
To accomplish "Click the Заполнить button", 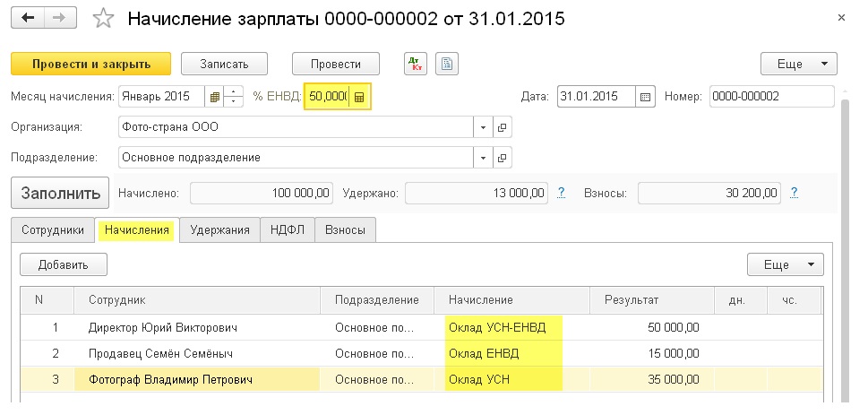I will click(x=61, y=194).
